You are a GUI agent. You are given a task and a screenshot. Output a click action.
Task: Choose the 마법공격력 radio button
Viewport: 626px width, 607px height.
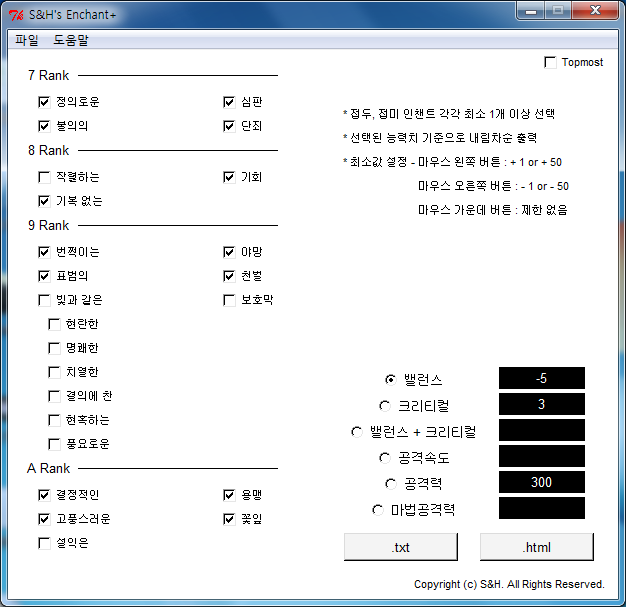pos(377,510)
